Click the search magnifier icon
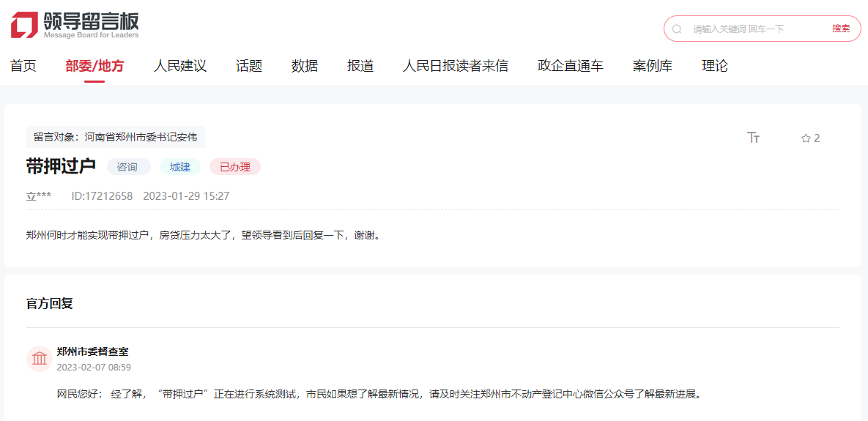This screenshot has height=421, width=868. pyautogui.click(x=677, y=29)
